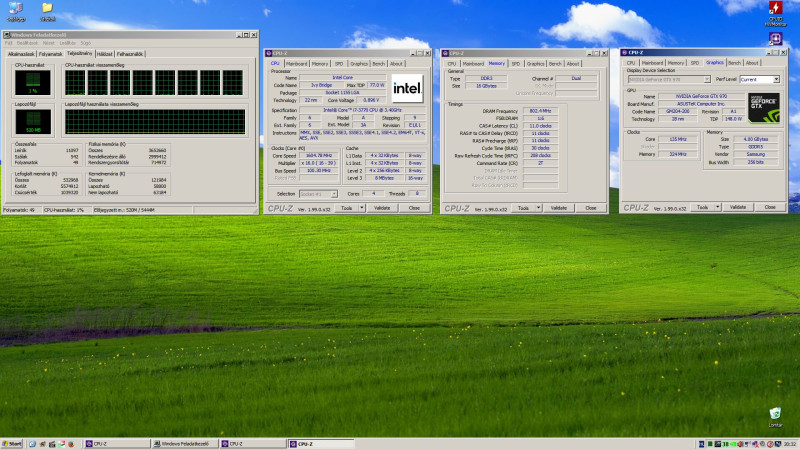The image size is (800, 450).
Task: Click Close in the CPU-tab CPU-Z window
Action: coord(414,208)
